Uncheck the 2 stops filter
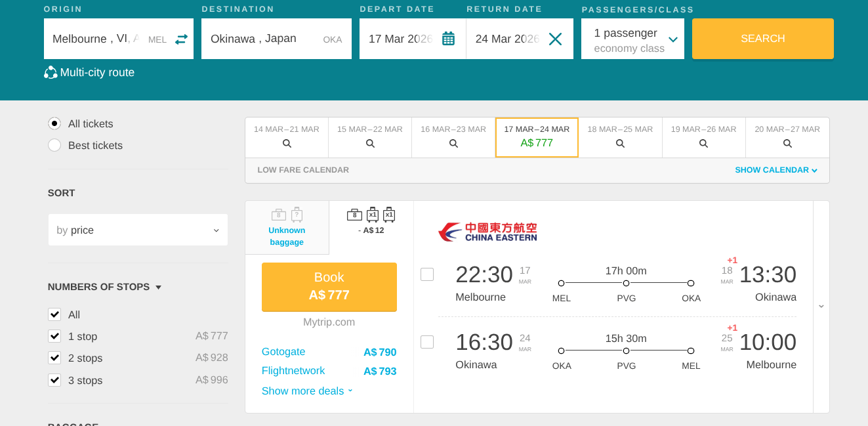The width and height of the screenshot is (868, 426). 54,358
